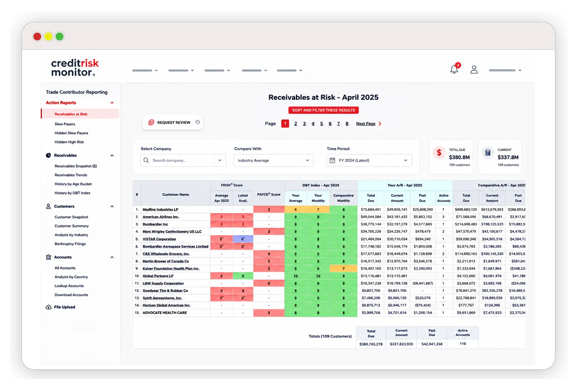Open Bankruptcy Filings page

[70, 244]
